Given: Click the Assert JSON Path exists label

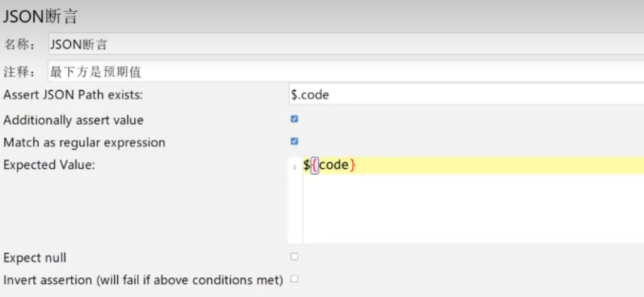Looking at the screenshot, I should tap(73, 95).
